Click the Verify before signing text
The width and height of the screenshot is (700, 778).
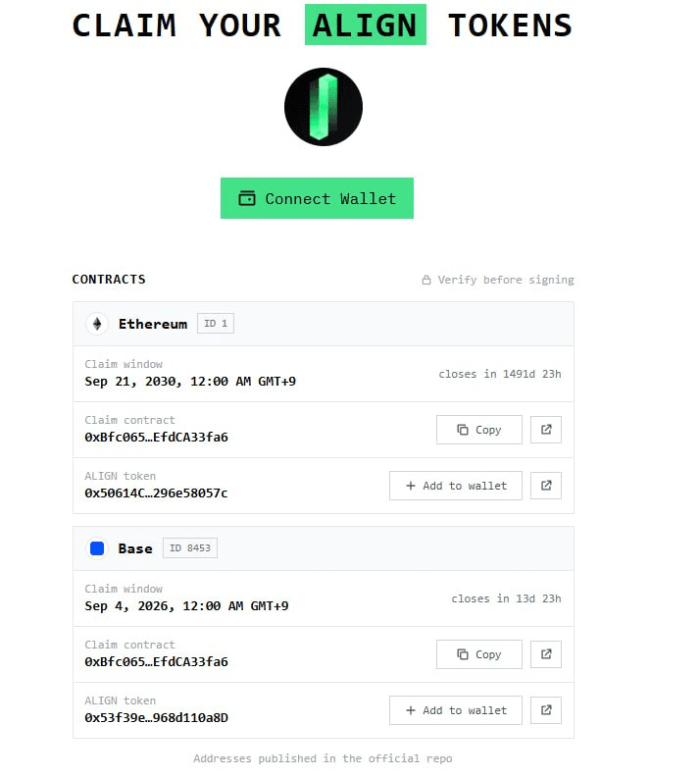click(506, 280)
